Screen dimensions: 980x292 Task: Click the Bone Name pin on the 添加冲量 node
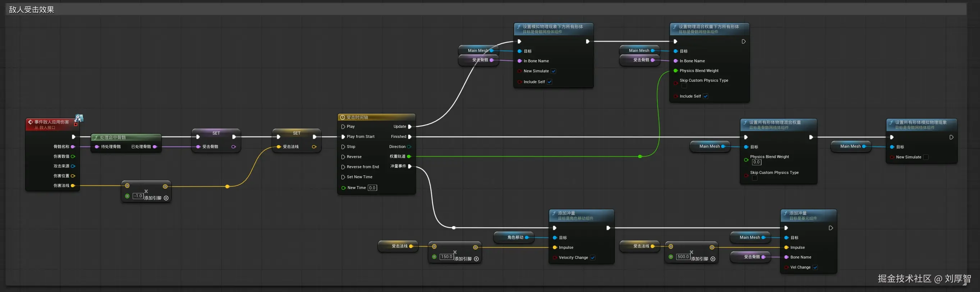click(786, 257)
